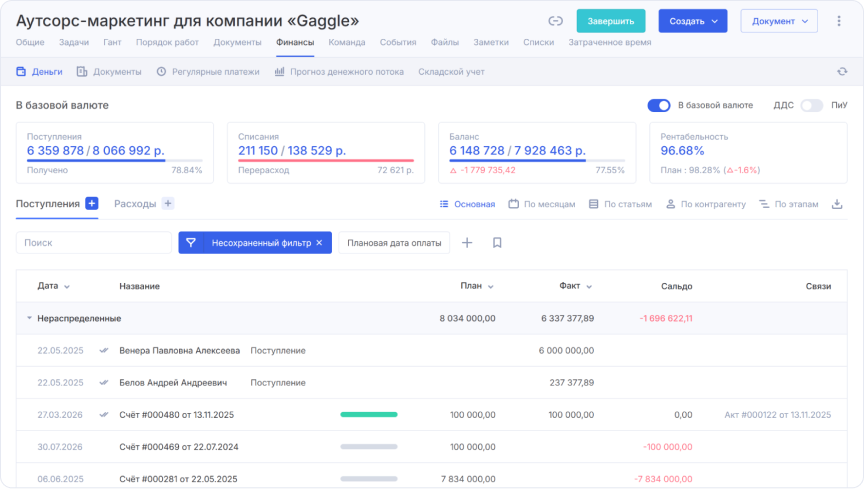864x489 pixels.
Task: Open the События tab
Action: (x=398, y=42)
